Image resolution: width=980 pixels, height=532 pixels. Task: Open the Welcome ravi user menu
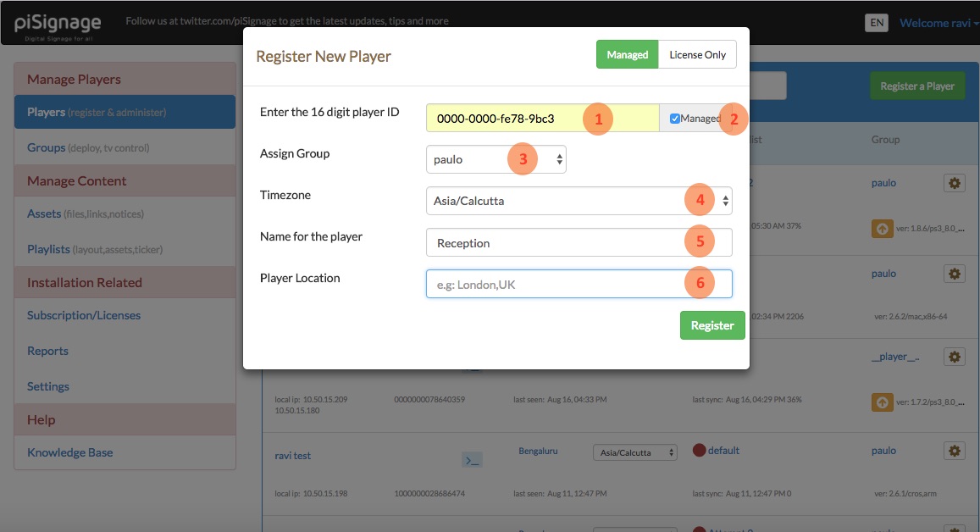[938, 23]
